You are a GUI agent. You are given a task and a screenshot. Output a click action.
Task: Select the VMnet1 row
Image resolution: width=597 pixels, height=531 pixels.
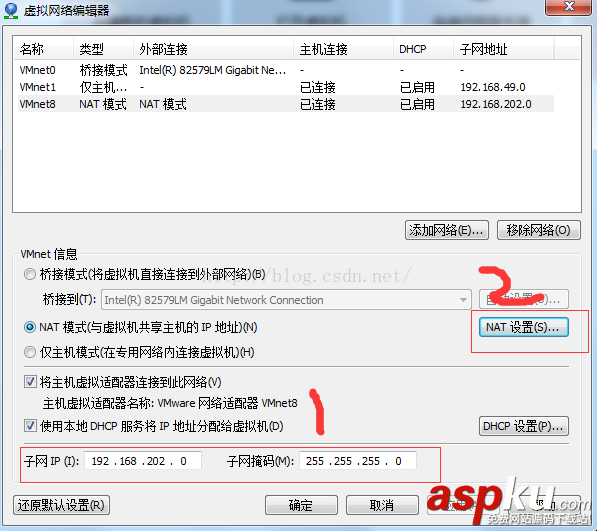point(286,87)
